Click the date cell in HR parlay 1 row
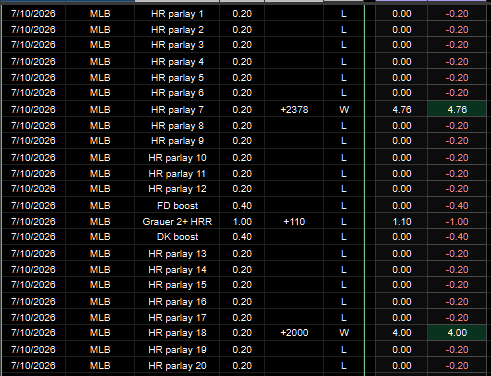Screen dimensions: 491x376 [33, 14]
